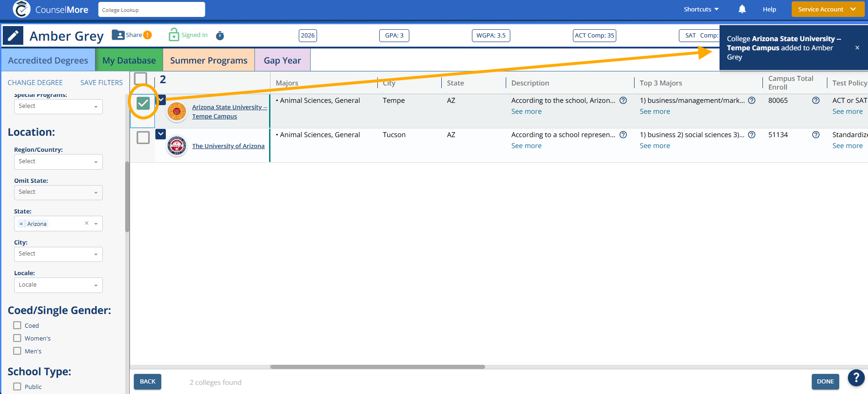The image size is (868, 394).
Task: Click enrollment info icon next to 51134
Action: click(815, 134)
